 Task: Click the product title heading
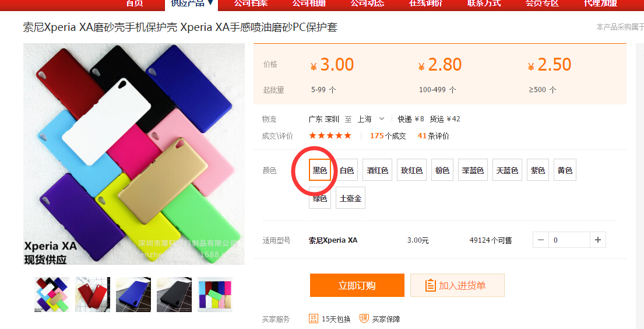click(x=180, y=27)
